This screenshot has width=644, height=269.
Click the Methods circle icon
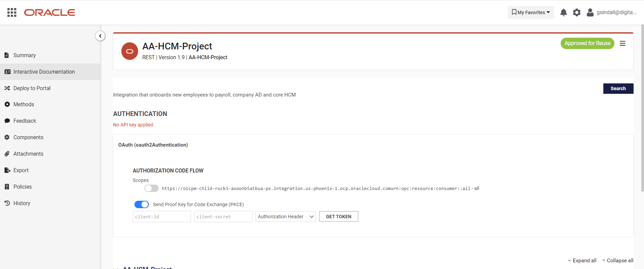click(x=7, y=104)
